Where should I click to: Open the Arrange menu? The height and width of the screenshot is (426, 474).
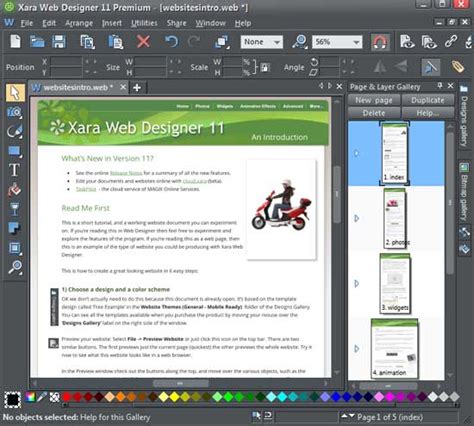click(x=79, y=23)
